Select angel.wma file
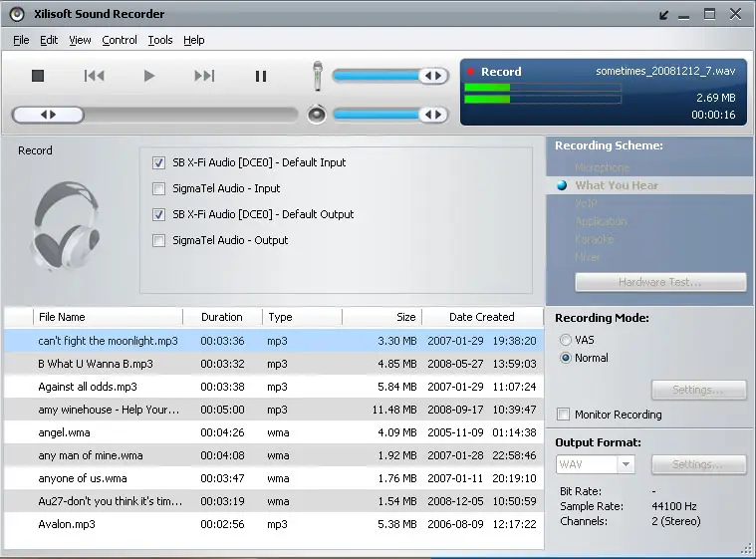756x559 pixels. [274, 432]
